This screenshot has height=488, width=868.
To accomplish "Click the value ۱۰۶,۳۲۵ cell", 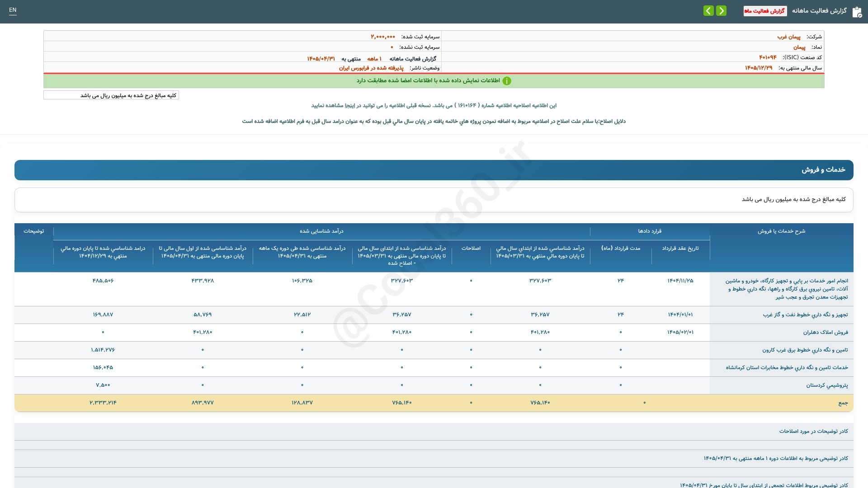I will point(302,281).
